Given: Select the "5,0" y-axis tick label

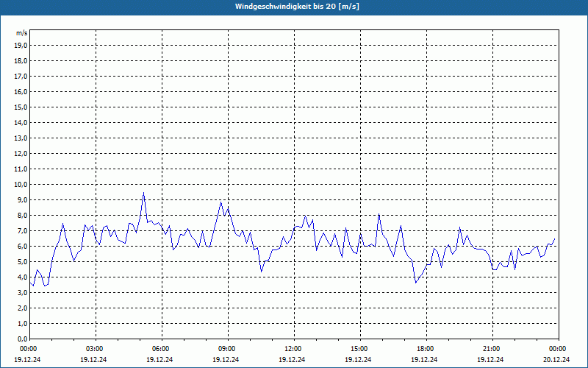Looking at the screenshot, I should pyautogui.click(x=22, y=262).
